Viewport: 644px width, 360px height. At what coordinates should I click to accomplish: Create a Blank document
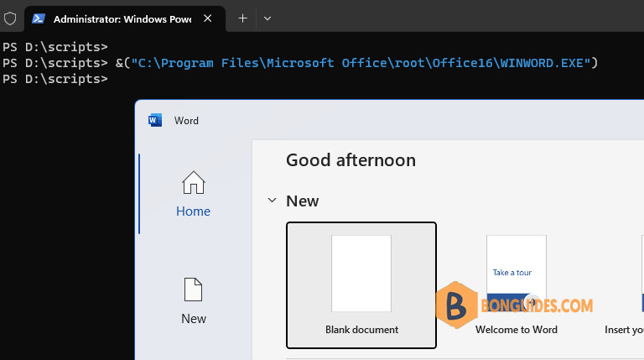(361, 285)
